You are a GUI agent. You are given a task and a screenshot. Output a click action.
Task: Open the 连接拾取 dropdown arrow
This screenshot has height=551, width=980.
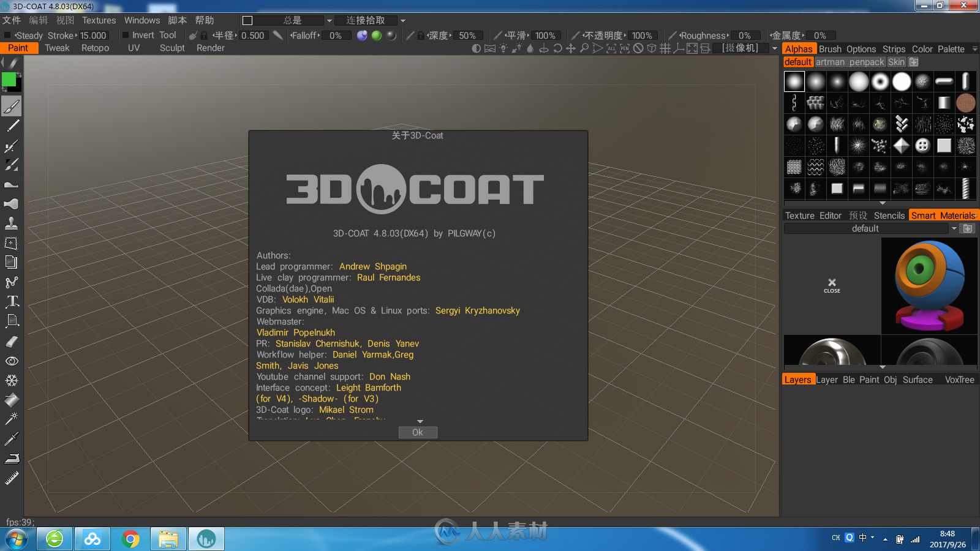pos(403,21)
